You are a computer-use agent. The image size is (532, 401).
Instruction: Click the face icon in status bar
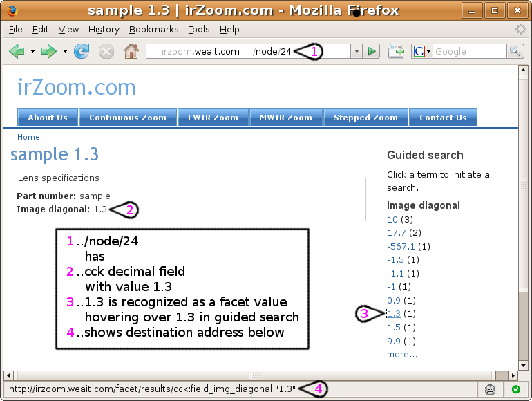point(490,389)
